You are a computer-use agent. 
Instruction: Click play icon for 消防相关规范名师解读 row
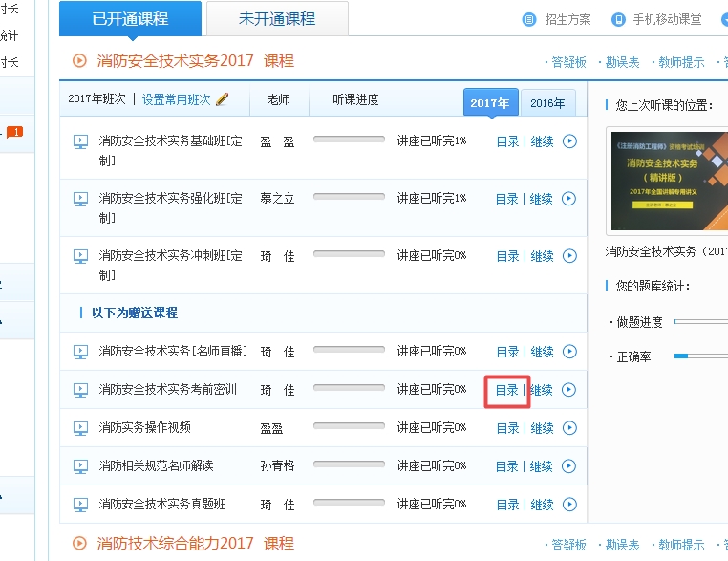[568, 466]
